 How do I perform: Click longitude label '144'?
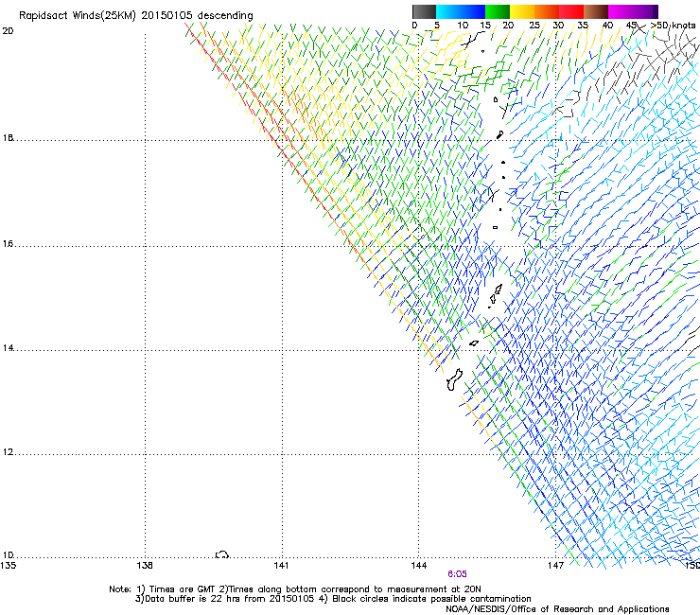pos(418,566)
